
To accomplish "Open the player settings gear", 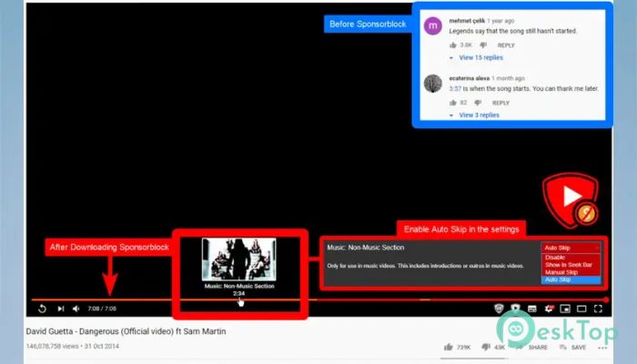I will [549, 308].
